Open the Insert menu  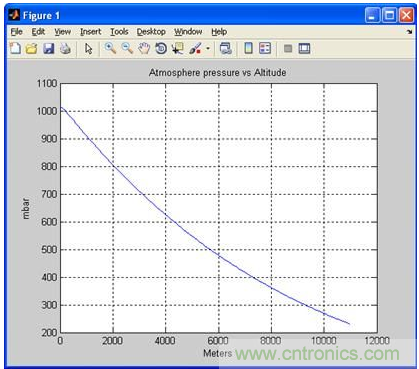click(x=90, y=32)
